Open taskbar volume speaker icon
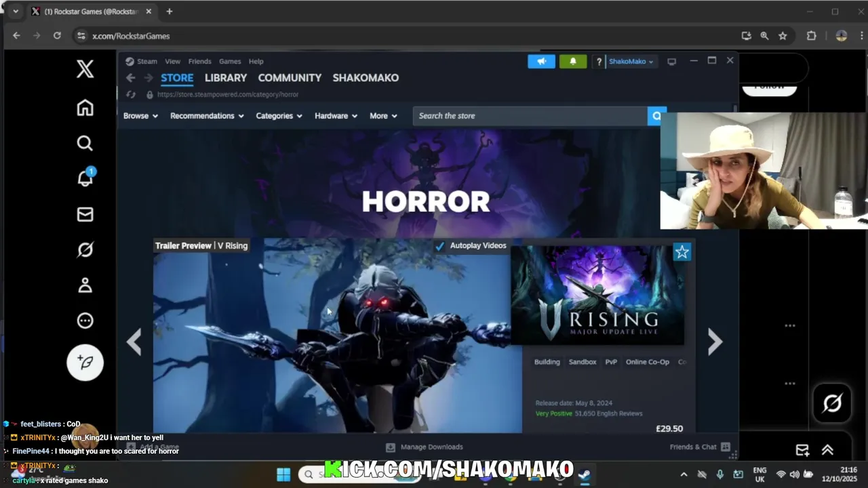Image resolution: width=868 pixels, height=488 pixels. [x=794, y=474]
